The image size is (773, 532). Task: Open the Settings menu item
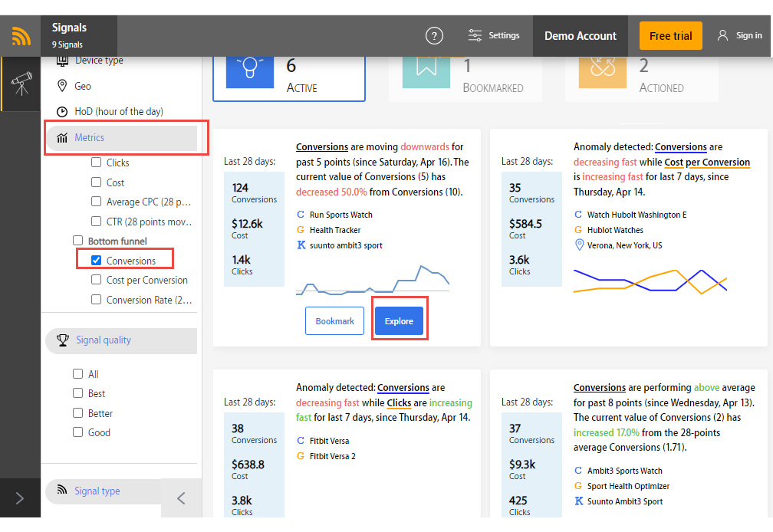494,35
